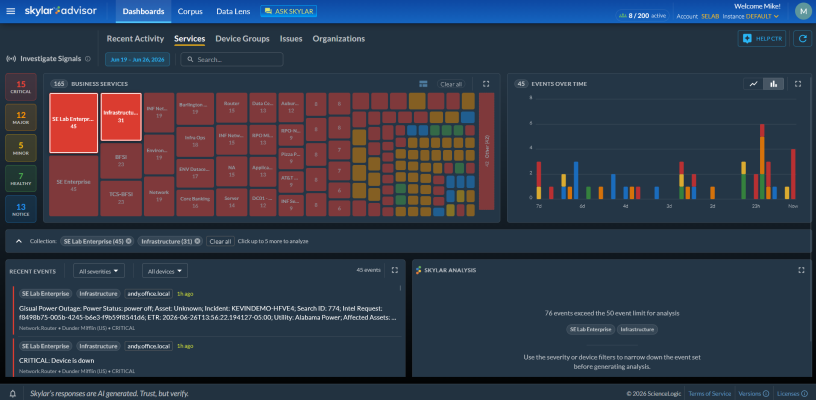The width and height of the screenshot is (816, 400).
Task: Deselect Infrastructure 31 treemap tile
Action: [x=121, y=117]
